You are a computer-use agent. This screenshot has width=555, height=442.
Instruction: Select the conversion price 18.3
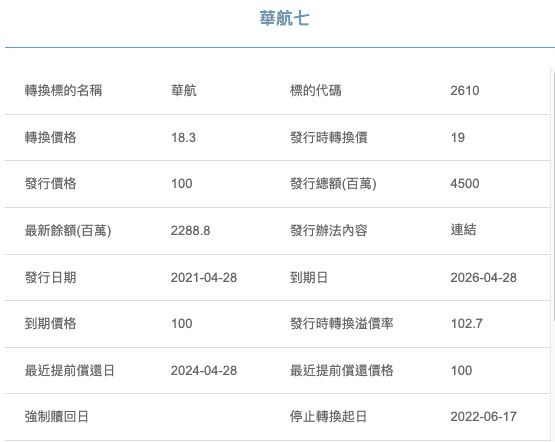[183, 137]
